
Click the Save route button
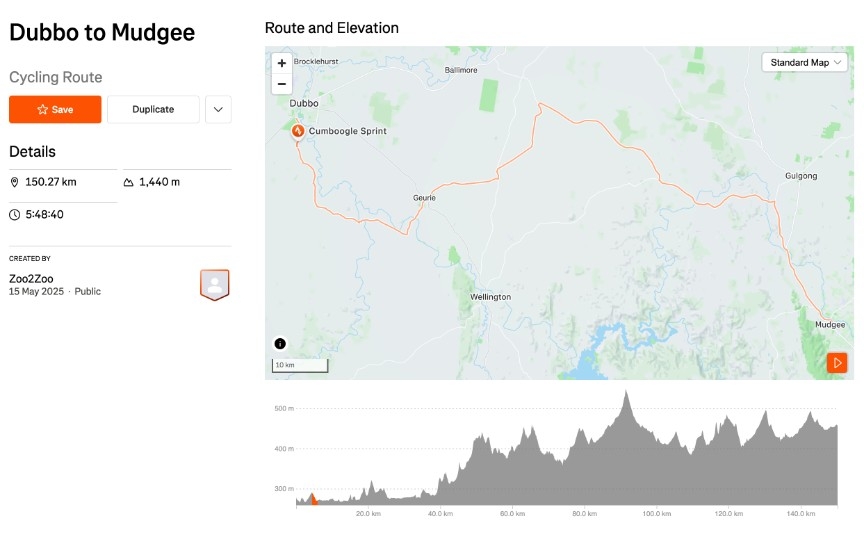(55, 109)
